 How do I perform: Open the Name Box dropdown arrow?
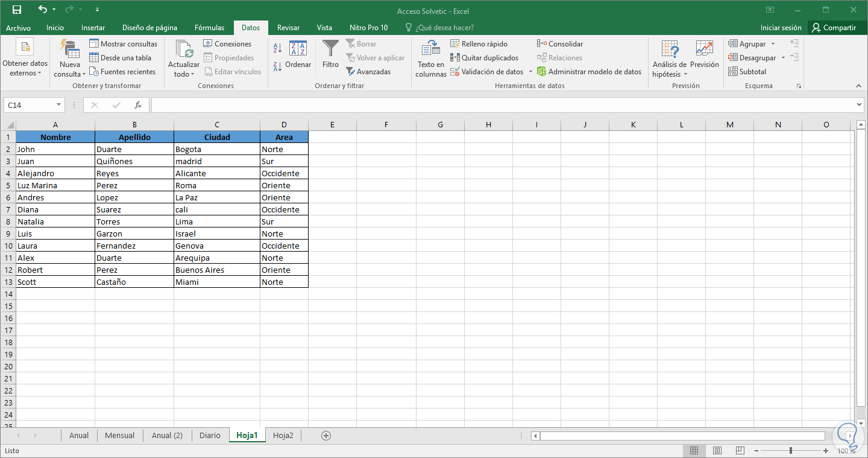coord(58,105)
